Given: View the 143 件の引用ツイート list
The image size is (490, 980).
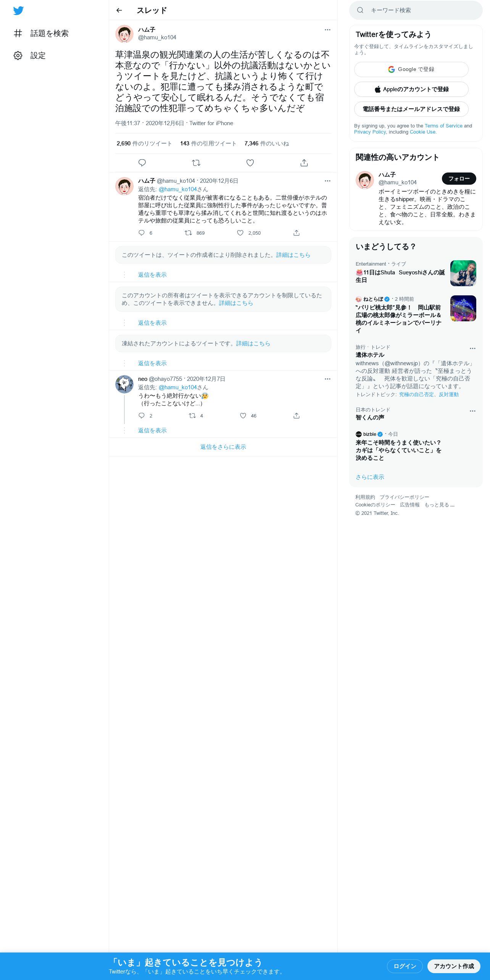Looking at the screenshot, I should point(208,143).
